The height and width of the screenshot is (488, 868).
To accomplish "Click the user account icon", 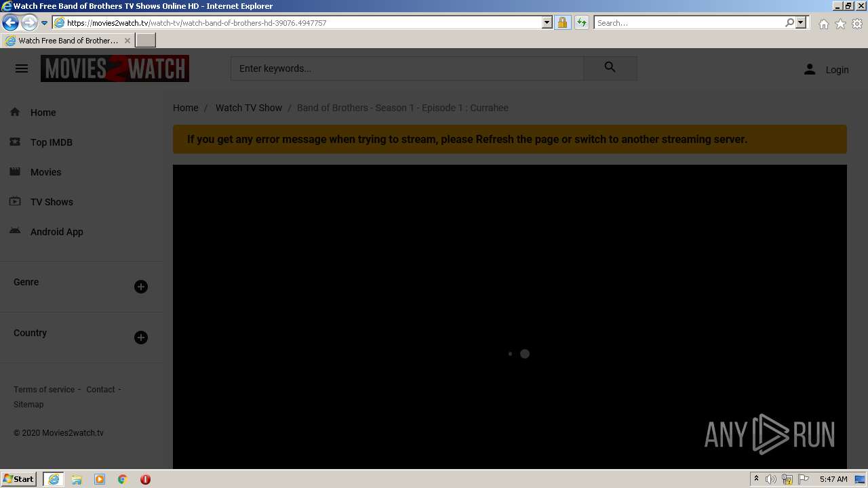I will pos(810,69).
